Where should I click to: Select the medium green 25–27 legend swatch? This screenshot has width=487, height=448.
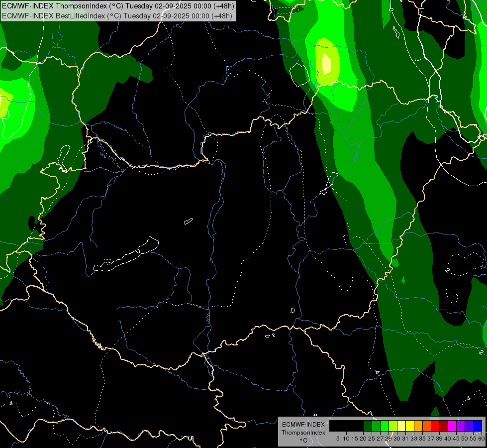pos(376,426)
